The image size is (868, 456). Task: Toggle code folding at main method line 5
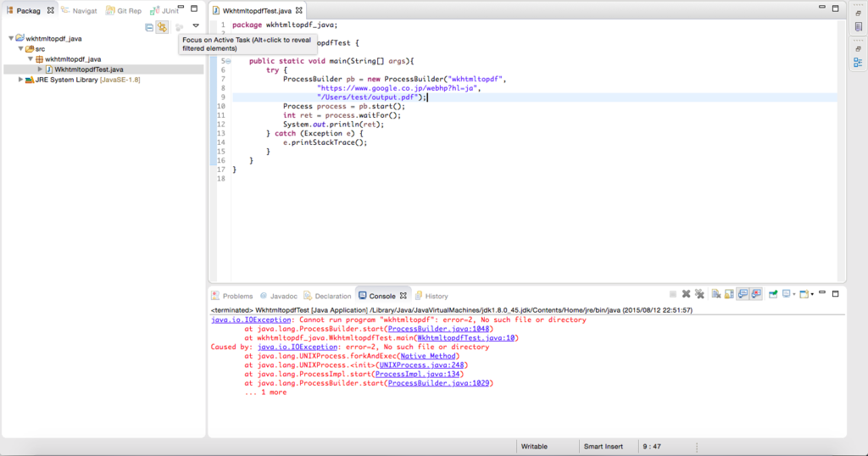click(x=228, y=61)
